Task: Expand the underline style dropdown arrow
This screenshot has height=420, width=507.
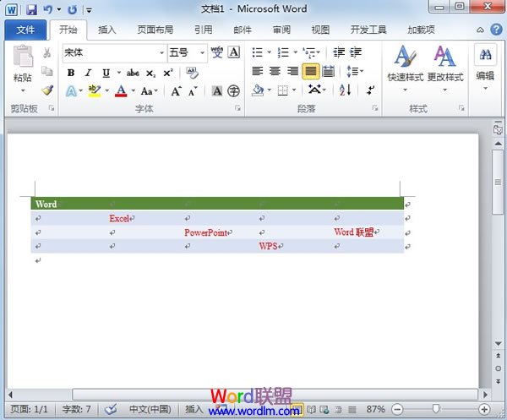Action: click(119, 73)
